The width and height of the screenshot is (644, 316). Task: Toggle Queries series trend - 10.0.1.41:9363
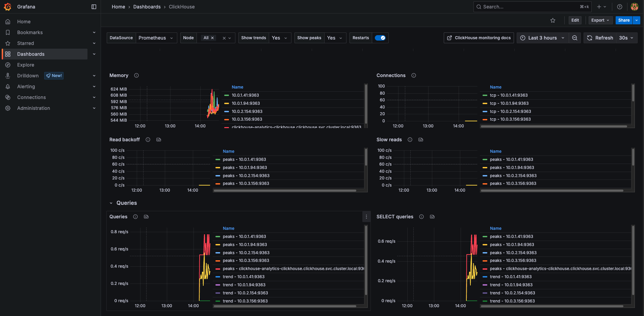pos(243,277)
